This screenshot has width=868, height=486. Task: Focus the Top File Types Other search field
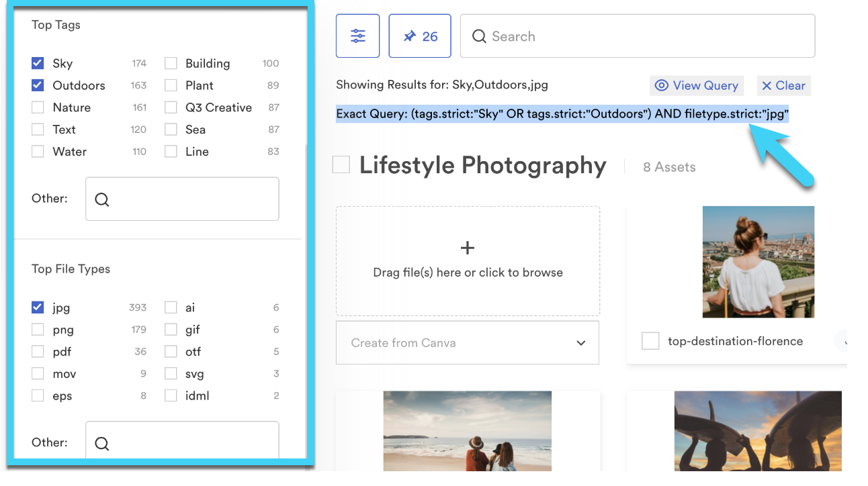coord(182,440)
